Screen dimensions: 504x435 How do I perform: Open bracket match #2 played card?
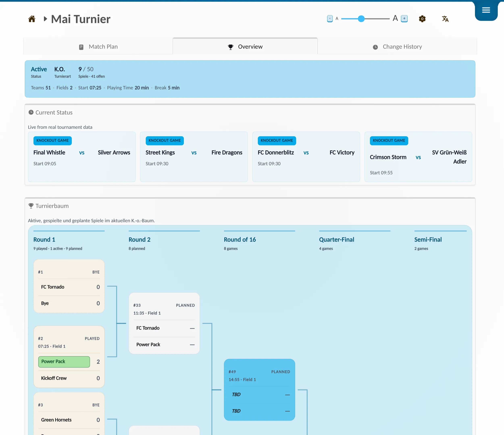pos(69,357)
